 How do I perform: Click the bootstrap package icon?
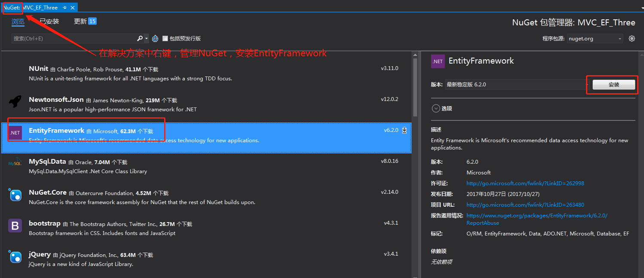pyautogui.click(x=15, y=226)
